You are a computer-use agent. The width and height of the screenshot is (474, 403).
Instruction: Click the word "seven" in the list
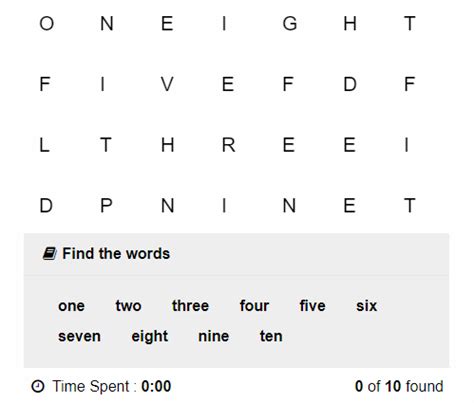pyautogui.click(x=79, y=336)
